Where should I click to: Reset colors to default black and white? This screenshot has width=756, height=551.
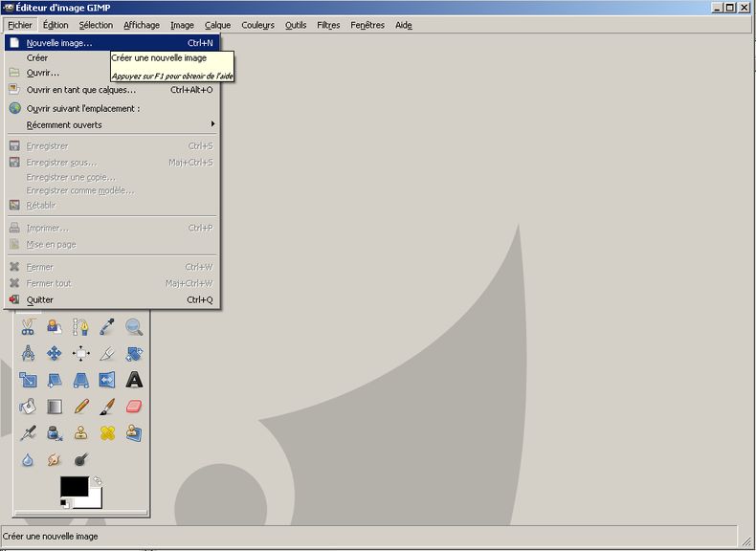tap(65, 504)
